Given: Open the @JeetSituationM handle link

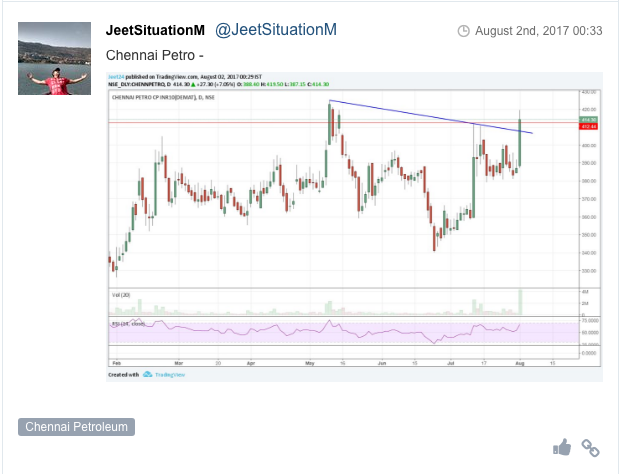Looking at the screenshot, I should click(276, 30).
